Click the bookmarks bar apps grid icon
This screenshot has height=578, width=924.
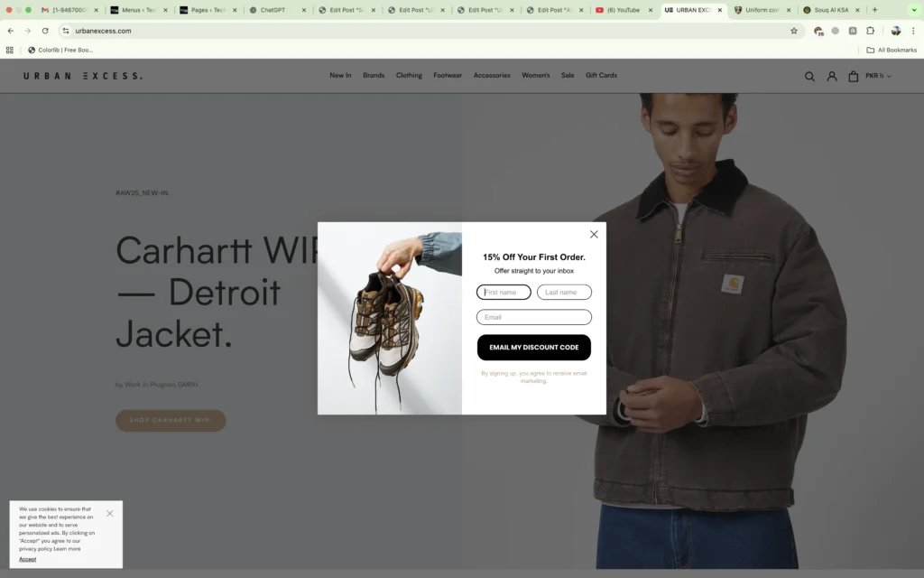click(x=10, y=51)
